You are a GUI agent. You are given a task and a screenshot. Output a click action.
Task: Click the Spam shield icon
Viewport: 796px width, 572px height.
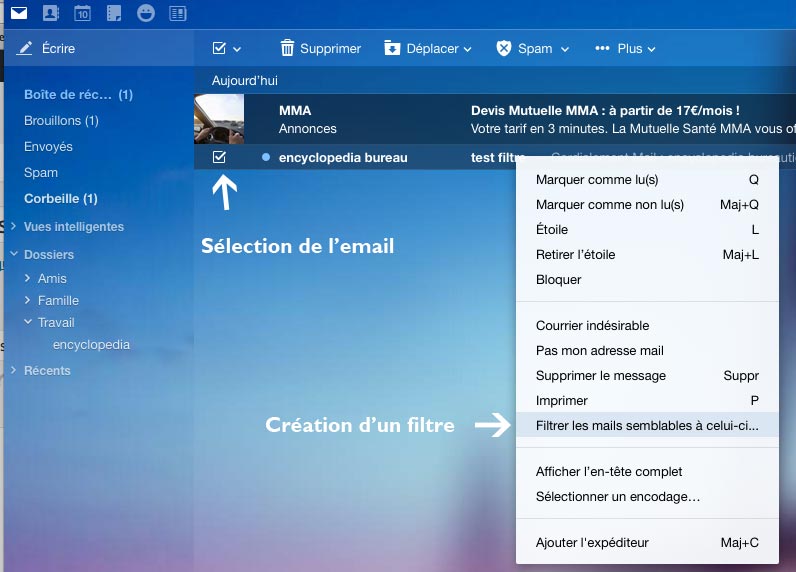tap(504, 48)
